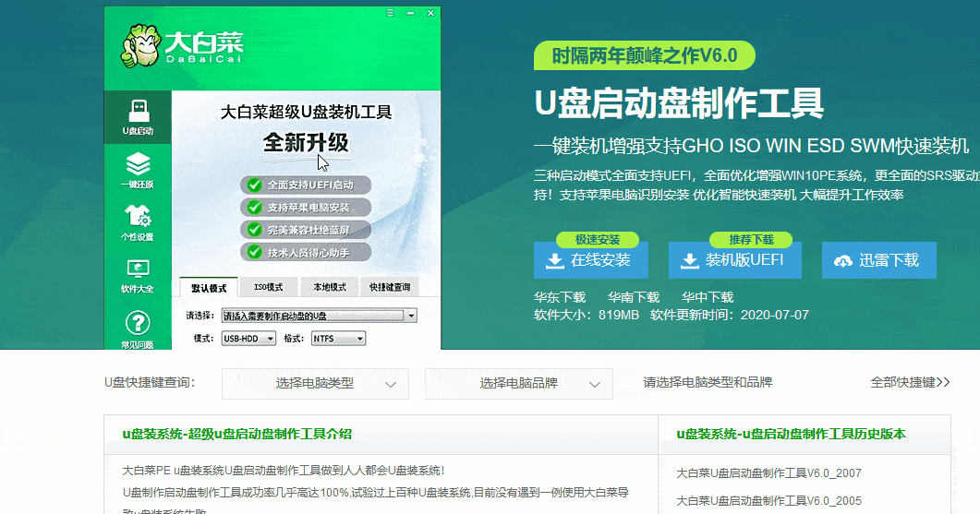Switch to the 本地模式 tab
Screen dimensions: 980x514
coord(330,287)
